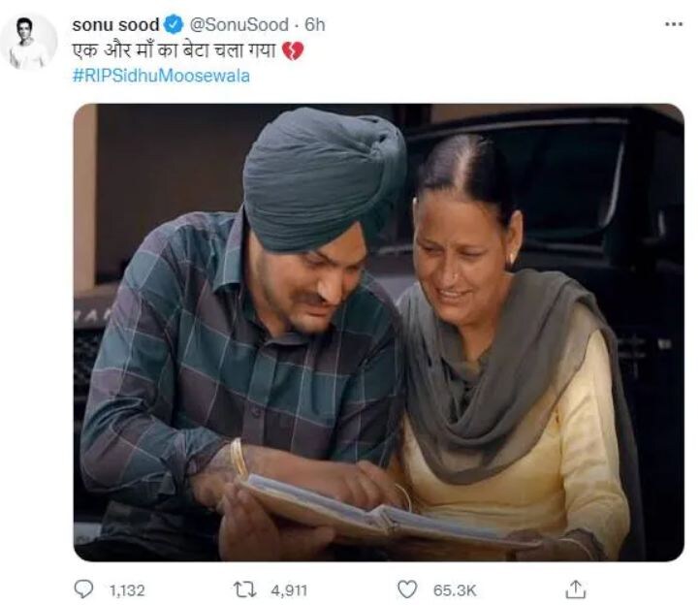Open the share upload icon
Screen dimensions: 700x605
pyautogui.click(x=576, y=589)
